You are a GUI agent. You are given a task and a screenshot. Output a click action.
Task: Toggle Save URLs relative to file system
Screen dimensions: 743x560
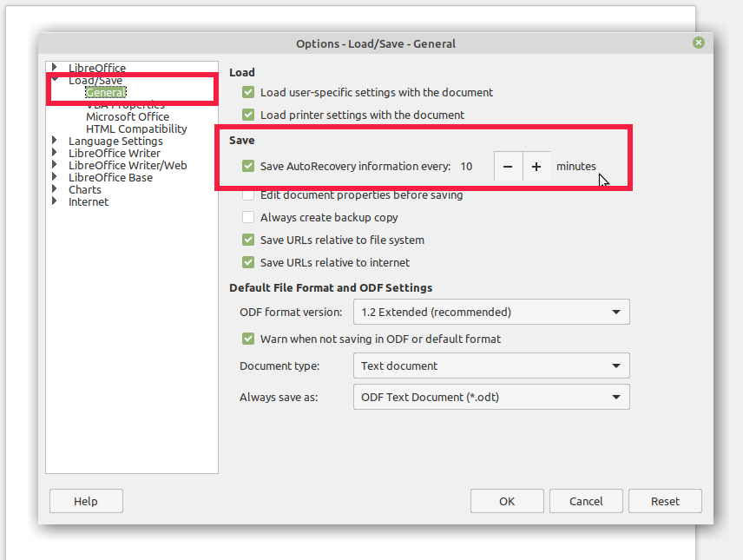[x=248, y=240]
